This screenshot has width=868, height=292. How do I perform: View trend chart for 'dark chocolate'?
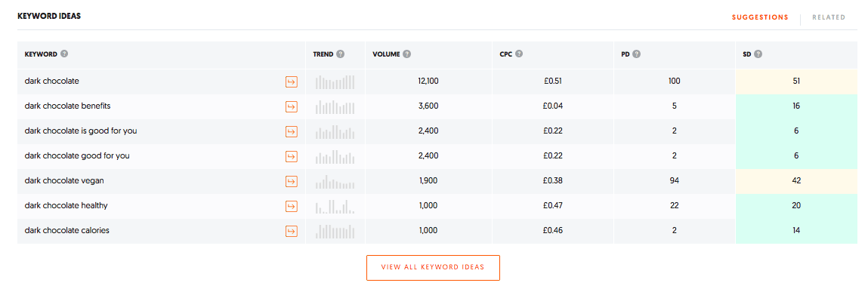[335, 81]
